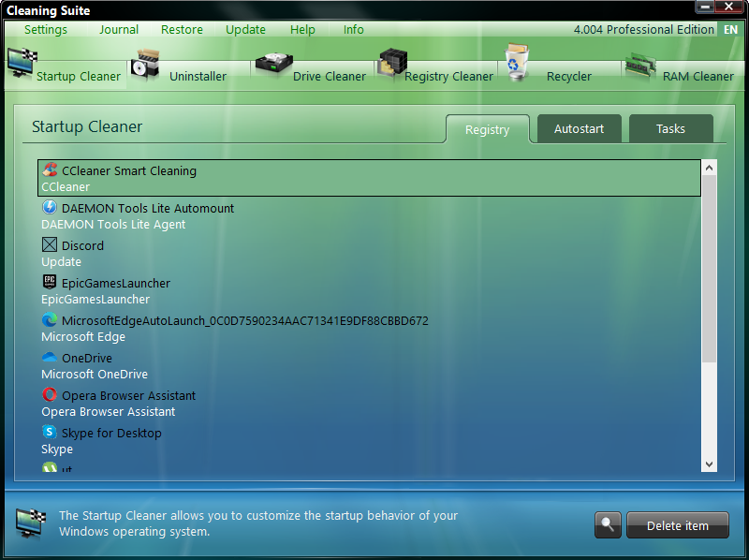
Task: Select the 'Skype for Desktop' entry
Action: pyautogui.click(x=111, y=433)
